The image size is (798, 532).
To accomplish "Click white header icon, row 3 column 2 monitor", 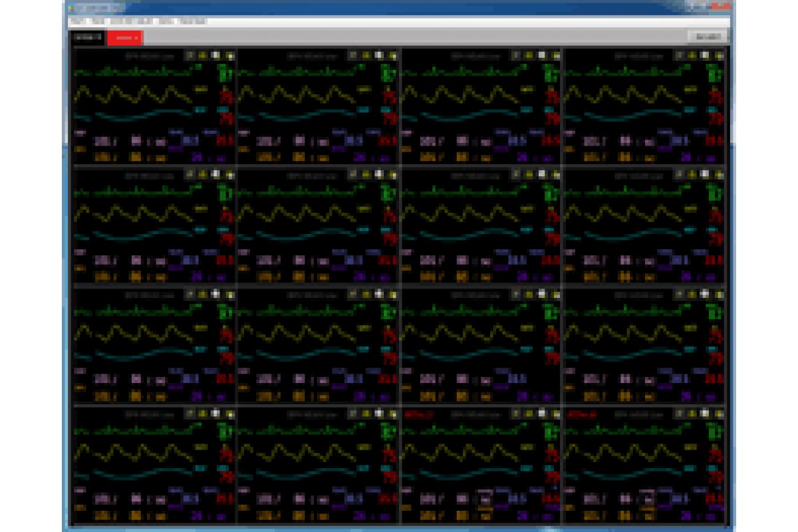I will click(379, 294).
